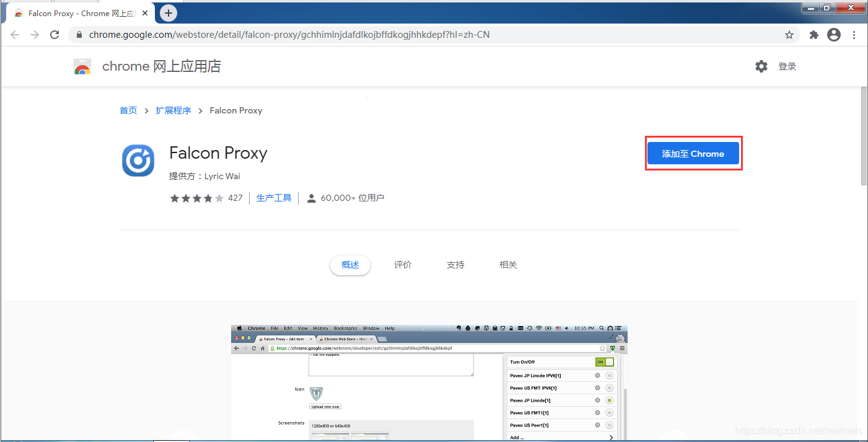
Task: Open the web store settings gear
Action: (x=761, y=66)
